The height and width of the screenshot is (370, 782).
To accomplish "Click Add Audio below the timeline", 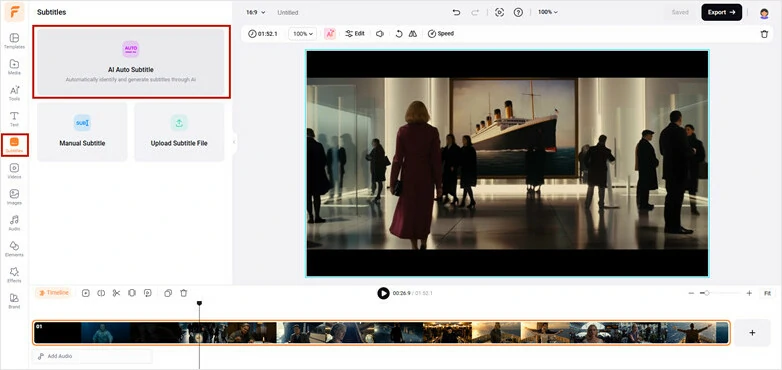I will tap(93, 356).
